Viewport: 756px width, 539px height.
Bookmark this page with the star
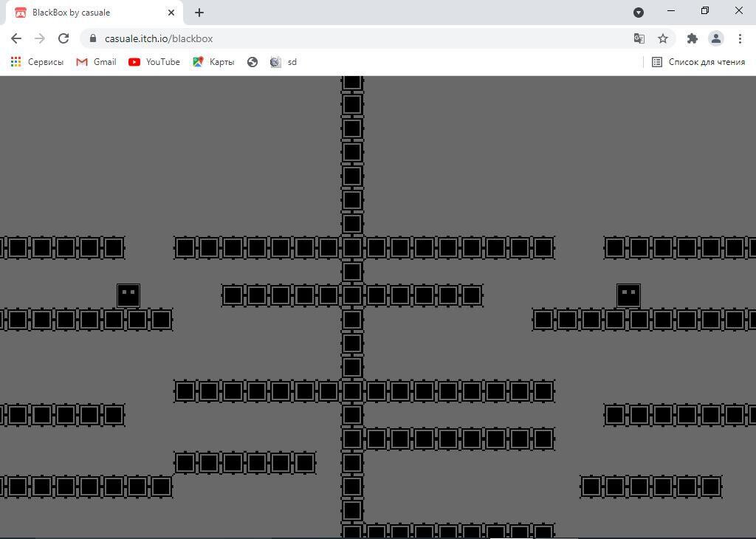pyautogui.click(x=663, y=38)
